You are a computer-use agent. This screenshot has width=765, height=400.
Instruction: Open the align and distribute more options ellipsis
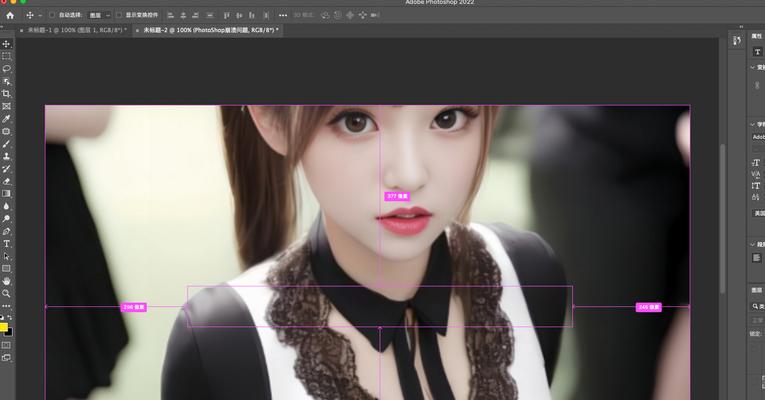283,15
